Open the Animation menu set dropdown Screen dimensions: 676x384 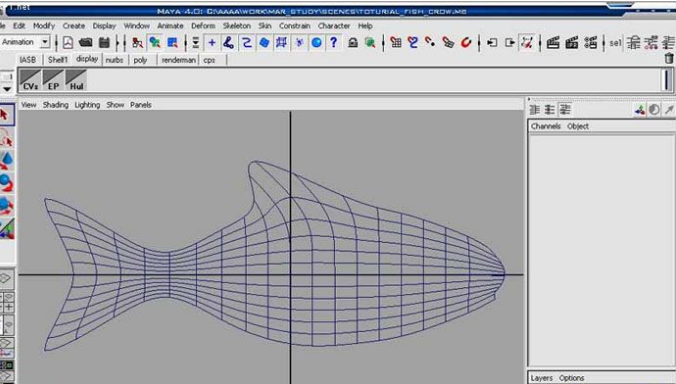click(45, 42)
